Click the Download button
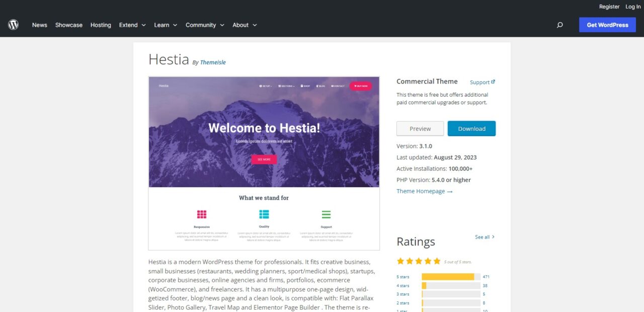Screen dimensions: 644x312 (471, 128)
